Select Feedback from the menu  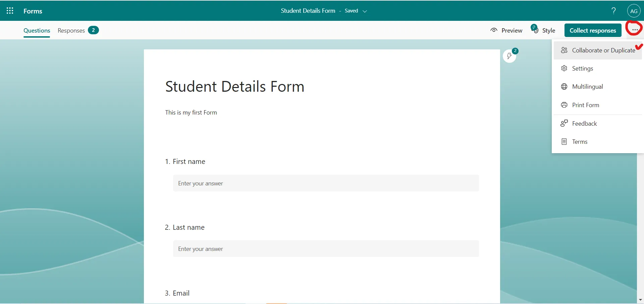pyautogui.click(x=585, y=123)
